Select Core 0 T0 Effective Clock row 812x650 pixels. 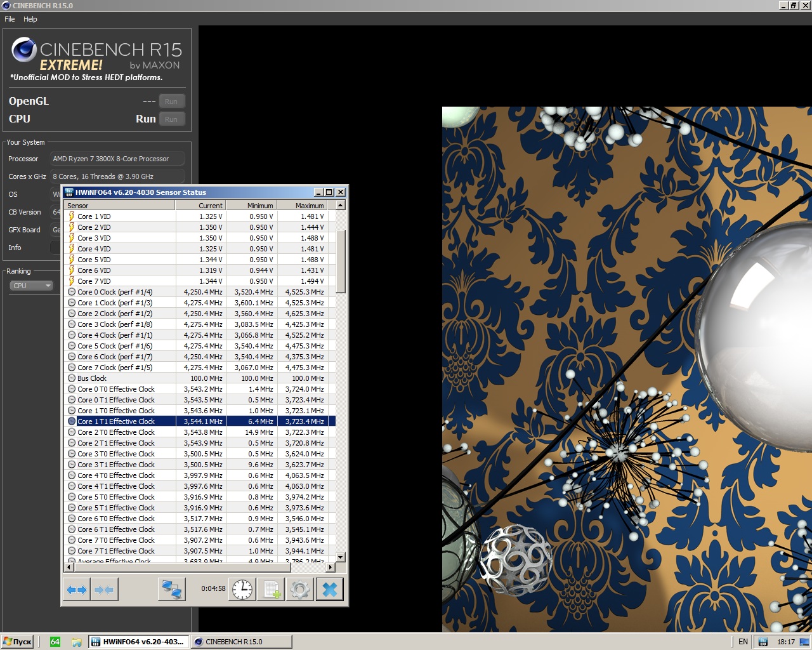pyautogui.click(x=200, y=389)
